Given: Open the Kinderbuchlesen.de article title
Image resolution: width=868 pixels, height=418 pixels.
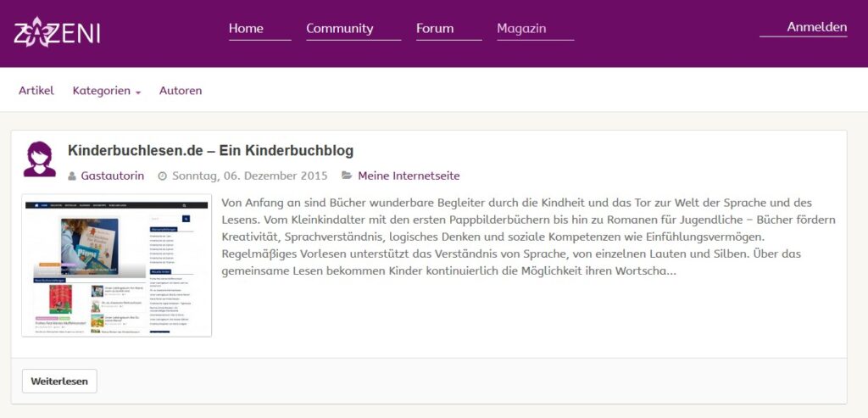Looking at the screenshot, I should click(x=210, y=151).
